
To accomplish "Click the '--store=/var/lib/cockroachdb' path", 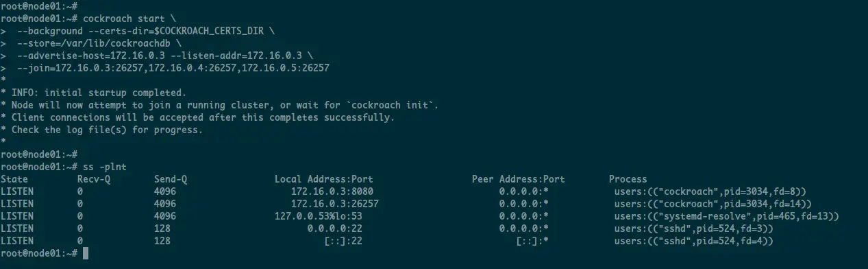I will [94, 43].
